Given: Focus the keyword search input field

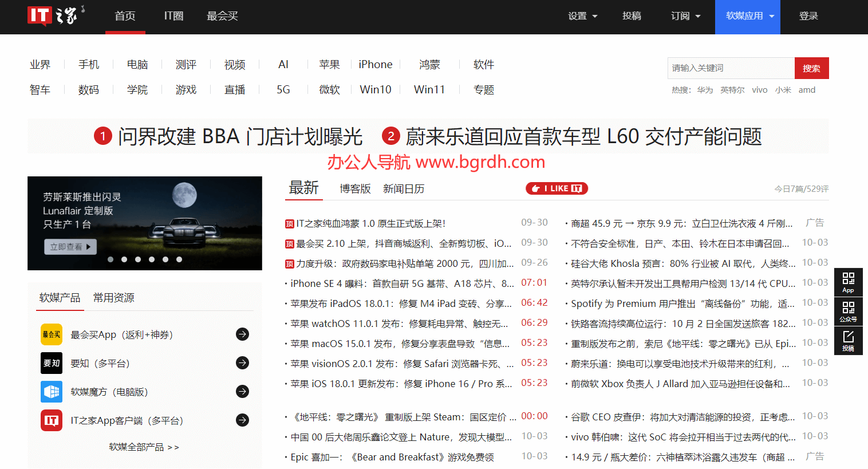Looking at the screenshot, I should [x=731, y=68].
